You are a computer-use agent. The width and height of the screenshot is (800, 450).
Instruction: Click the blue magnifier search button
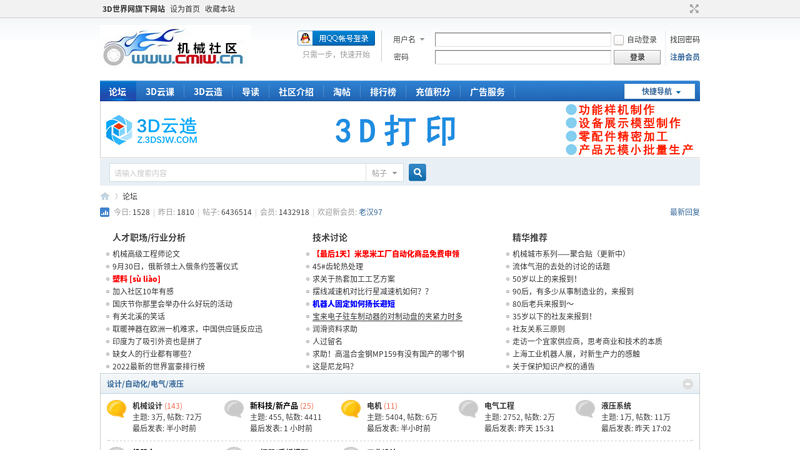pyautogui.click(x=417, y=172)
